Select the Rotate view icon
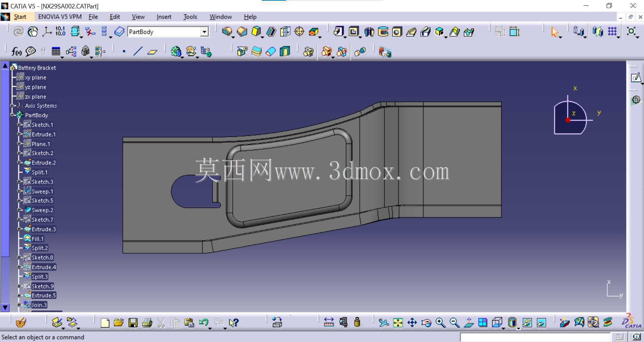This screenshot has height=342, width=644. pos(426,322)
